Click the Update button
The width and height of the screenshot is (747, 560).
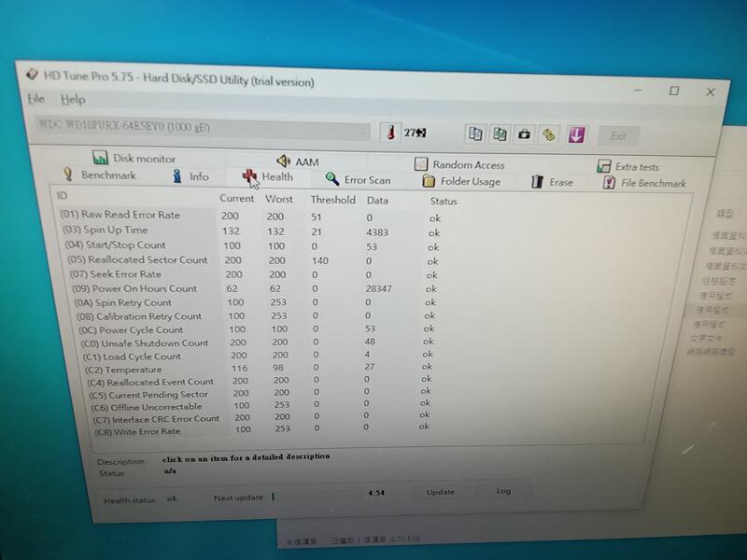[440, 492]
